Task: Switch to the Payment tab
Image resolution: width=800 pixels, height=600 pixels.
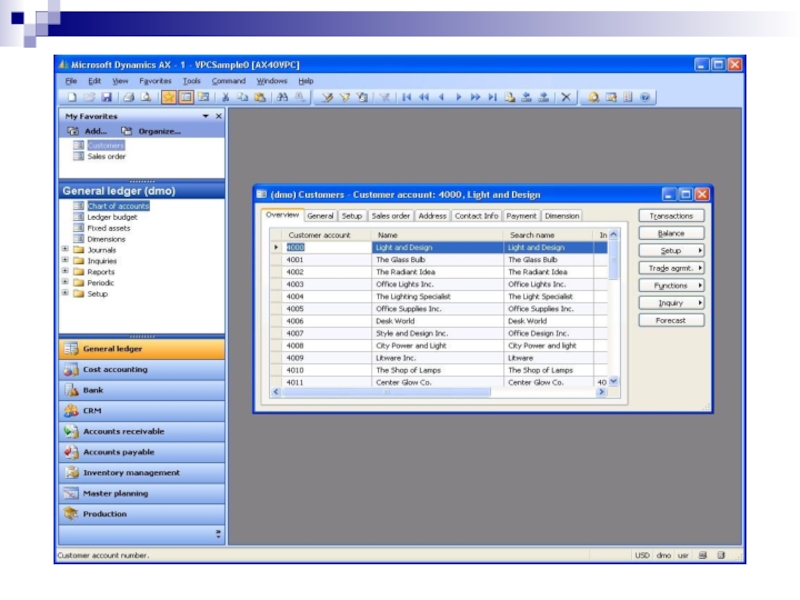Action: pyautogui.click(x=521, y=216)
